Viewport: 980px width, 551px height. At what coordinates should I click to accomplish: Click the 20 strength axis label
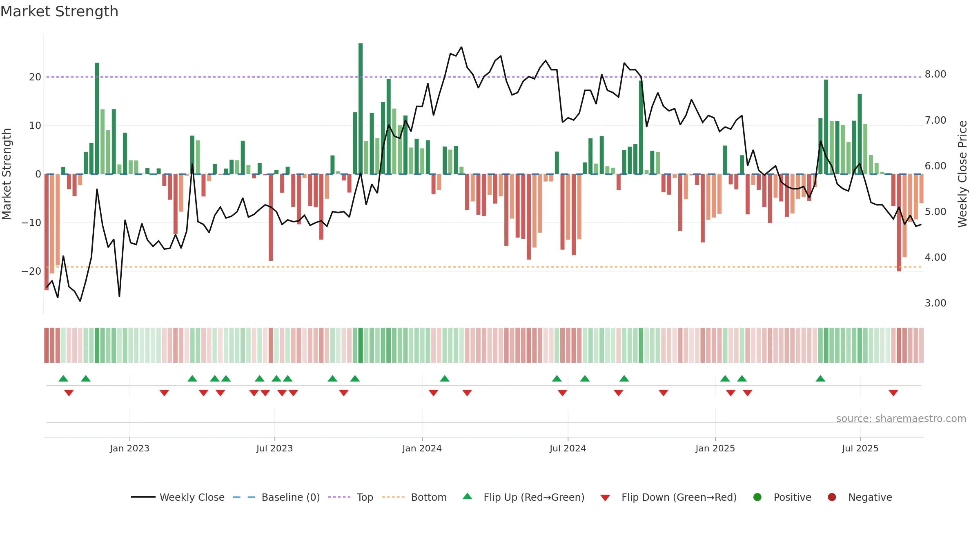(x=35, y=77)
